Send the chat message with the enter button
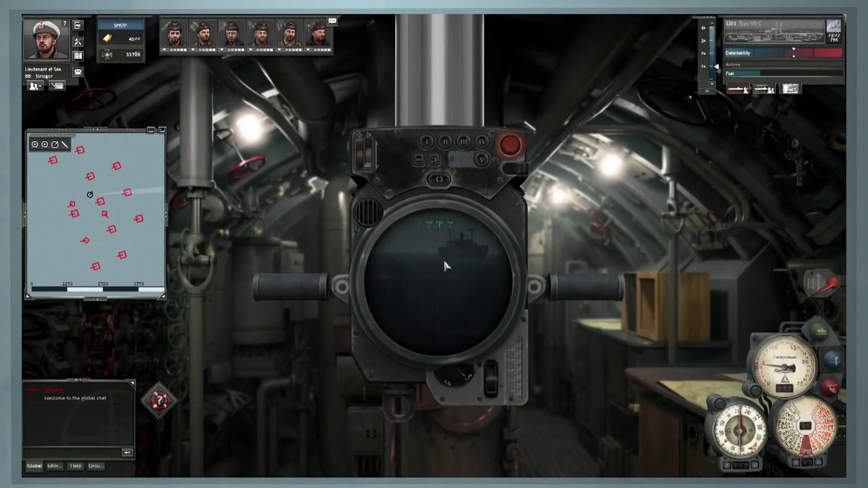Viewport: 868px width, 488px height. (x=127, y=452)
